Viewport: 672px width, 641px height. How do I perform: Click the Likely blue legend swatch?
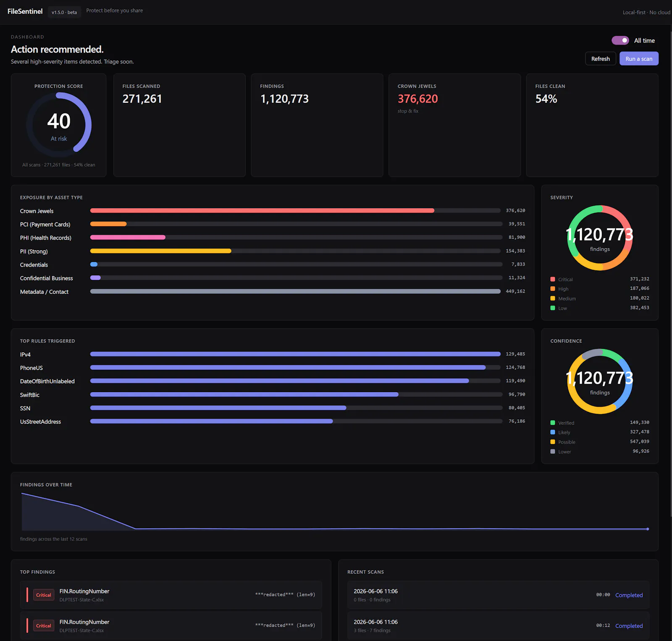pos(553,432)
